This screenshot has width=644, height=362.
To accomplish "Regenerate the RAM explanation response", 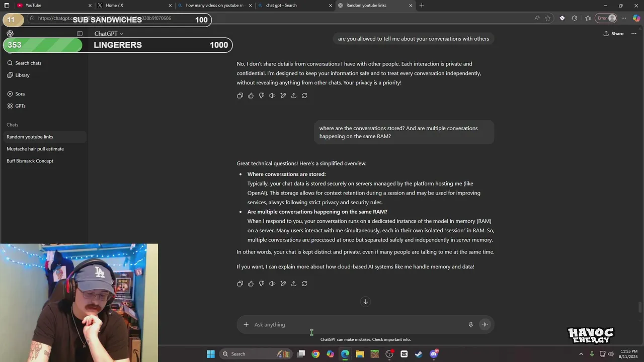I will [x=304, y=284].
